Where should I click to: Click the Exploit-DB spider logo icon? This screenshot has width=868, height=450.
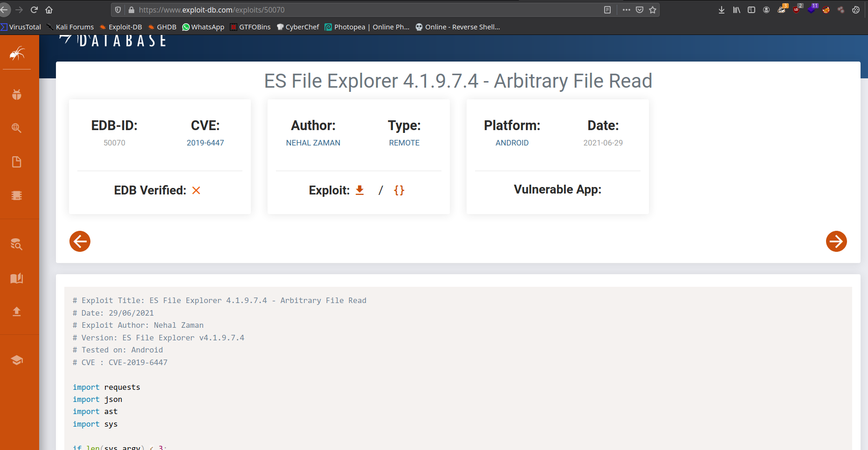[x=17, y=54]
